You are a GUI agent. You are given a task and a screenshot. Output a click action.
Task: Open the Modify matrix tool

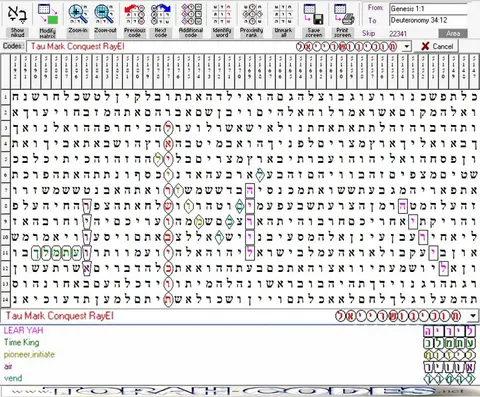point(48,14)
